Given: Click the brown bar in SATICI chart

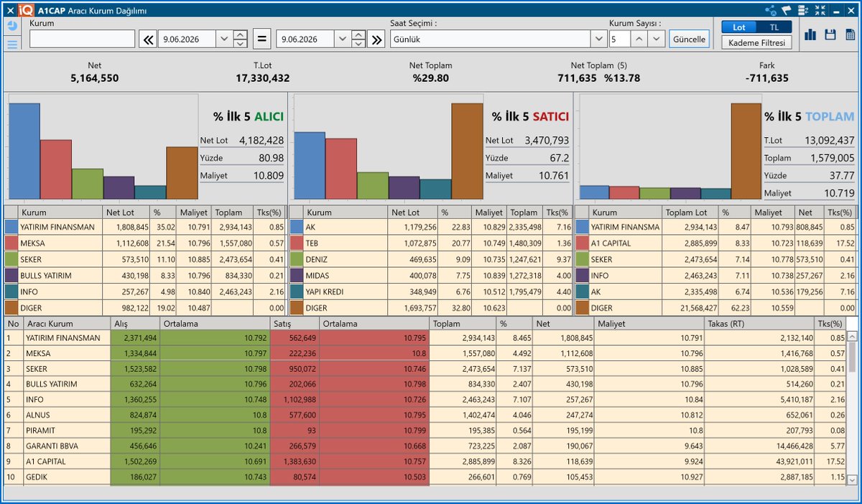Looking at the screenshot, I should click(x=467, y=151).
